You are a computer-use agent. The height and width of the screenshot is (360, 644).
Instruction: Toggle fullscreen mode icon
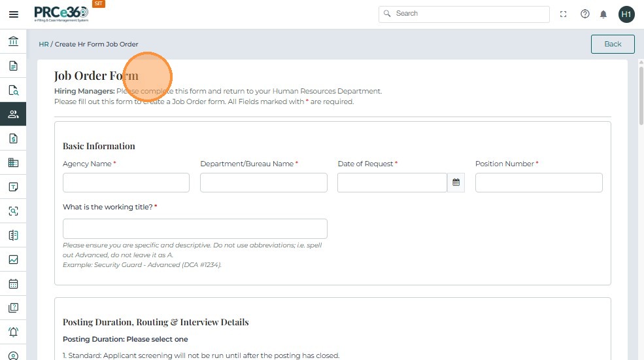click(x=564, y=14)
